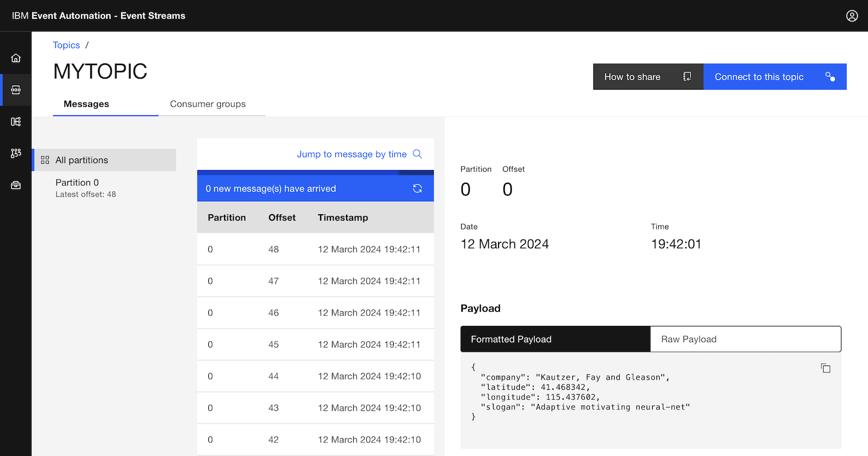Copy payload using the copy icon

825,368
